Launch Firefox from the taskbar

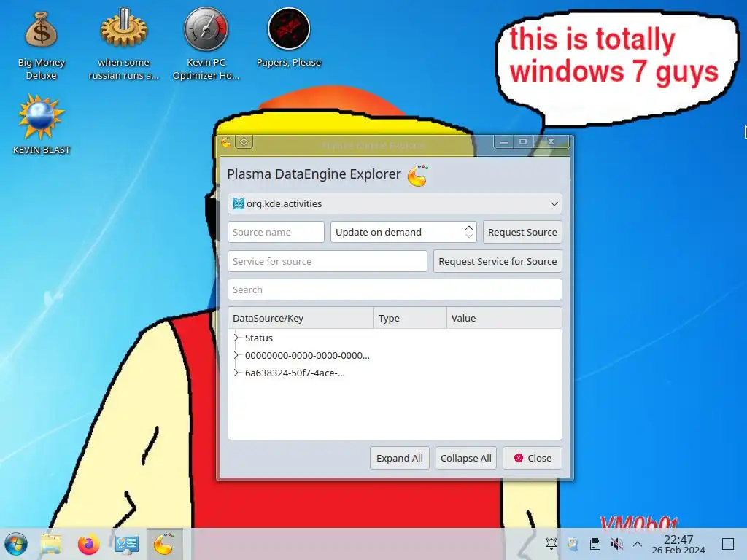click(x=88, y=544)
